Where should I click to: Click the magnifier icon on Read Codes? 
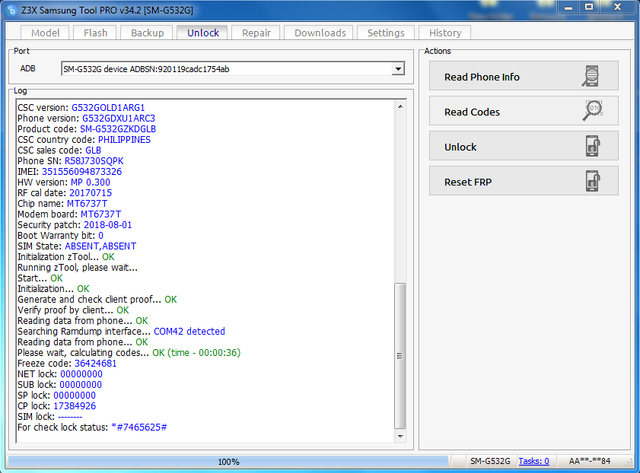tap(592, 110)
